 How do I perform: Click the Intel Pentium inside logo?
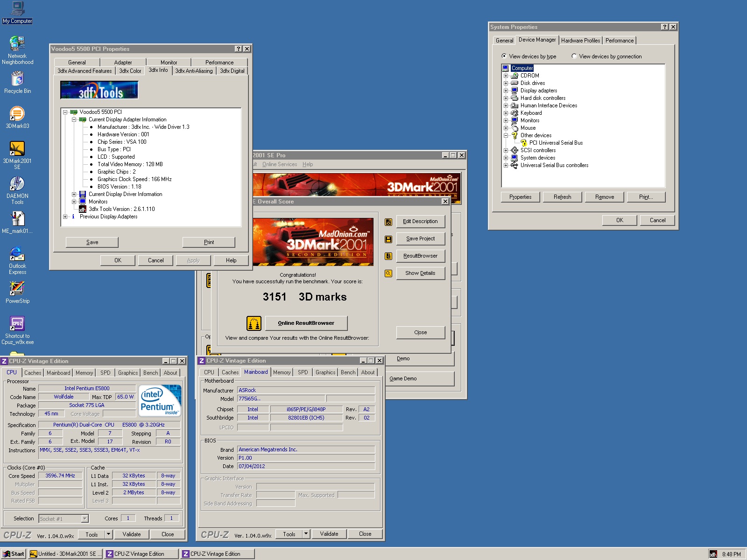click(159, 400)
